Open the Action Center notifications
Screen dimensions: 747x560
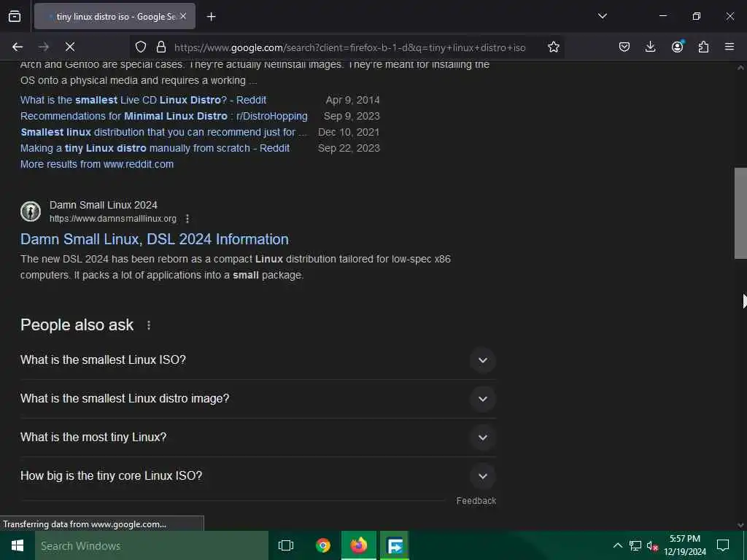tap(723, 545)
